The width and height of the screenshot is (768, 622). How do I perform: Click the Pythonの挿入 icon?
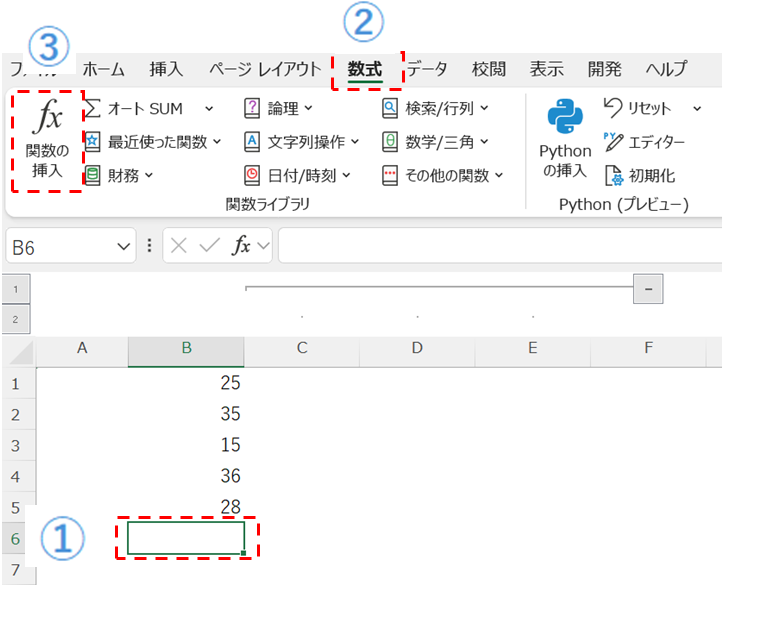point(565,119)
